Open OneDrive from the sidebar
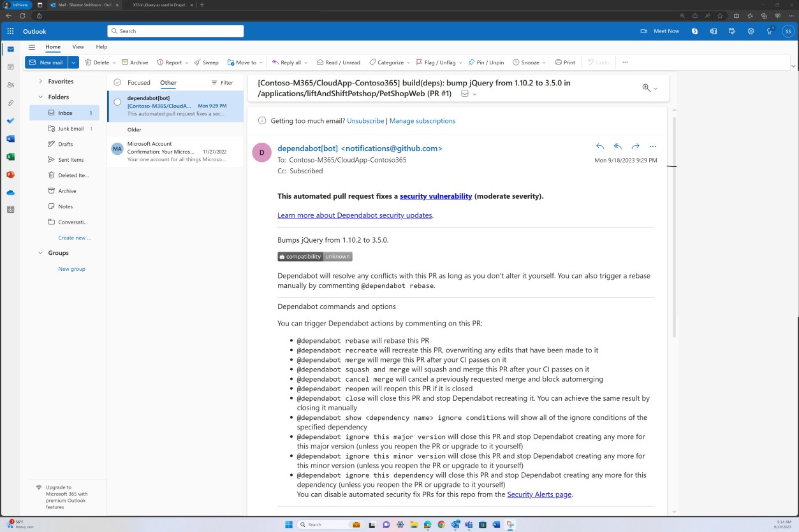Viewport: 799px width, 532px height. [x=10, y=192]
